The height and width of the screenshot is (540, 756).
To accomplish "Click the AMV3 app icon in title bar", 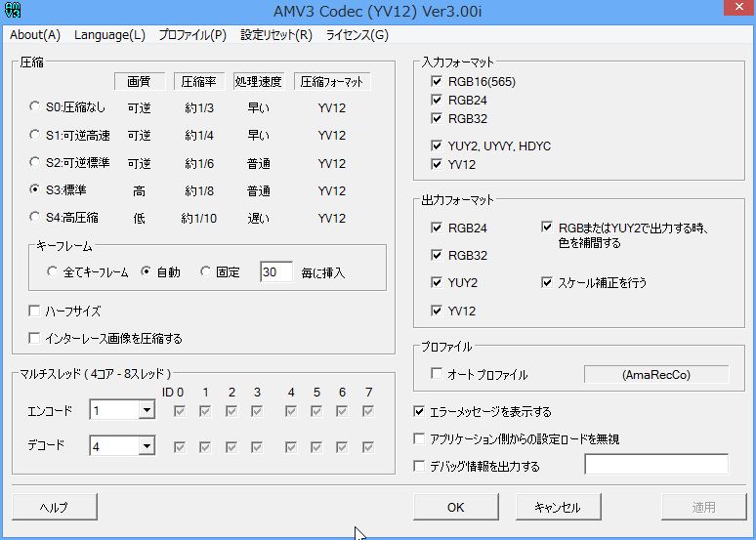I will 14,12.
